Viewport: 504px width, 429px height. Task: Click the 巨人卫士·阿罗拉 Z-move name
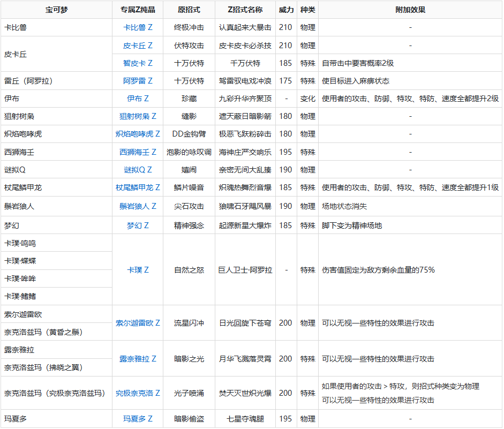(x=245, y=270)
